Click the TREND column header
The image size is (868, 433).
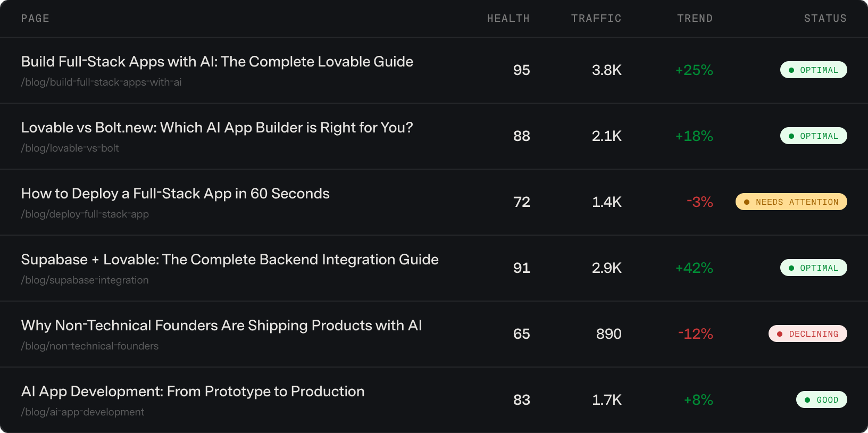pos(695,19)
